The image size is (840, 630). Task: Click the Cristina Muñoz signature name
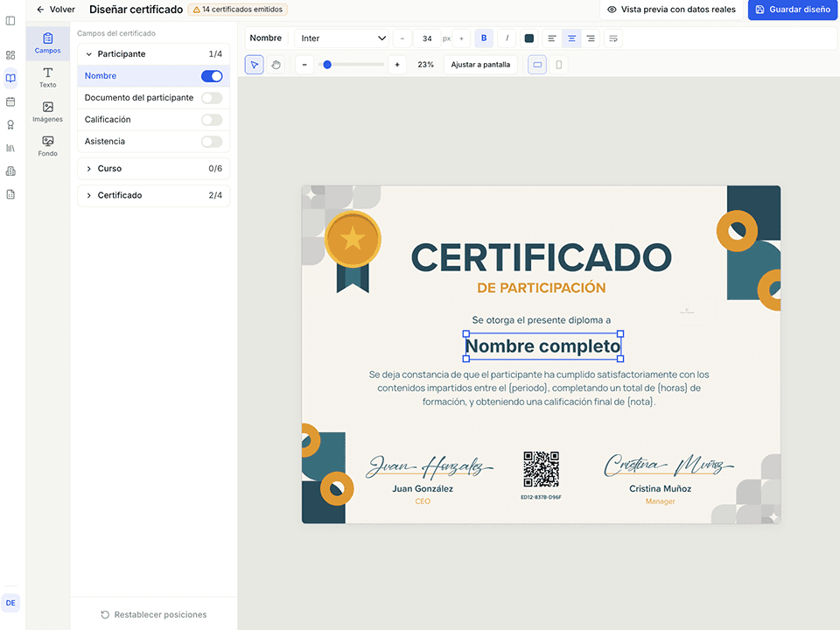(660, 488)
